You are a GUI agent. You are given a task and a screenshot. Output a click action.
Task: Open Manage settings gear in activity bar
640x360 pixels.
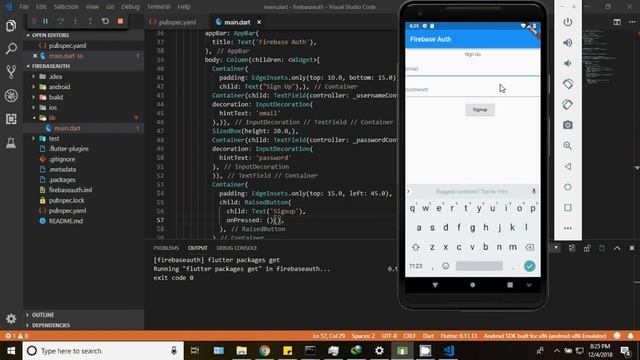[x=11, y=318]
